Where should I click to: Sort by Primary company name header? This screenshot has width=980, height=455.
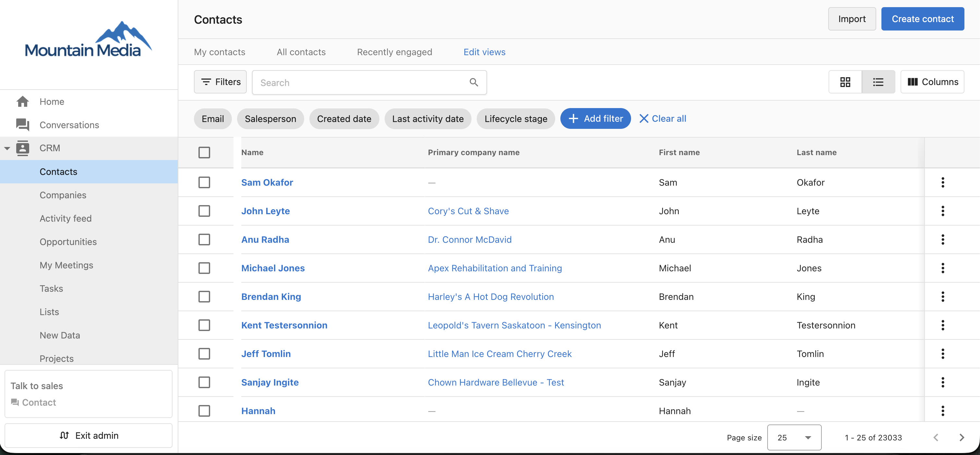474,152
